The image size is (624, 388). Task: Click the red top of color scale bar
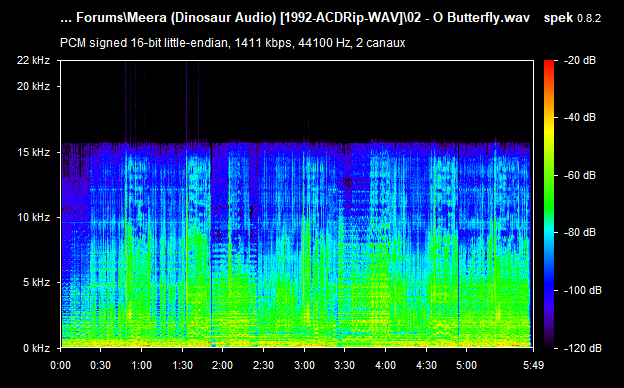point(549,64)
